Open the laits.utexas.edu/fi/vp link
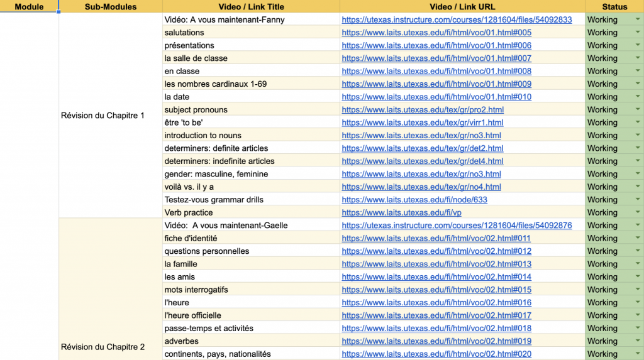The height and width of the screenshot is (360, 644). [402, 212]
